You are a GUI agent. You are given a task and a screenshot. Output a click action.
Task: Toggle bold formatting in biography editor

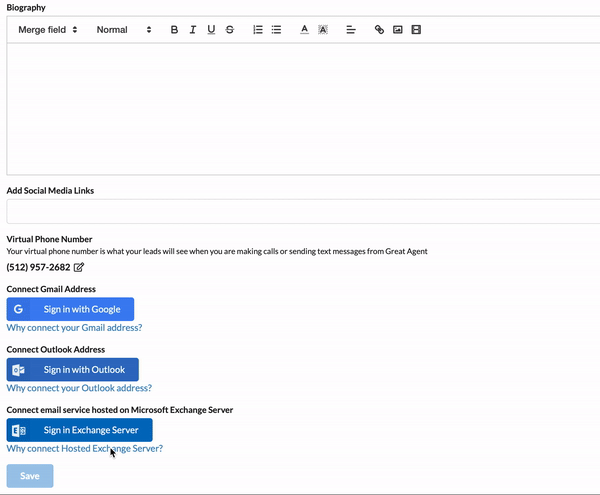point(174,30)
